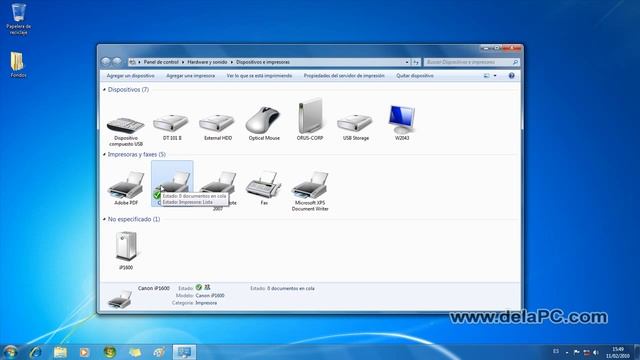
Task: Click the ES language indicator
Action: [x=556, y=351]
